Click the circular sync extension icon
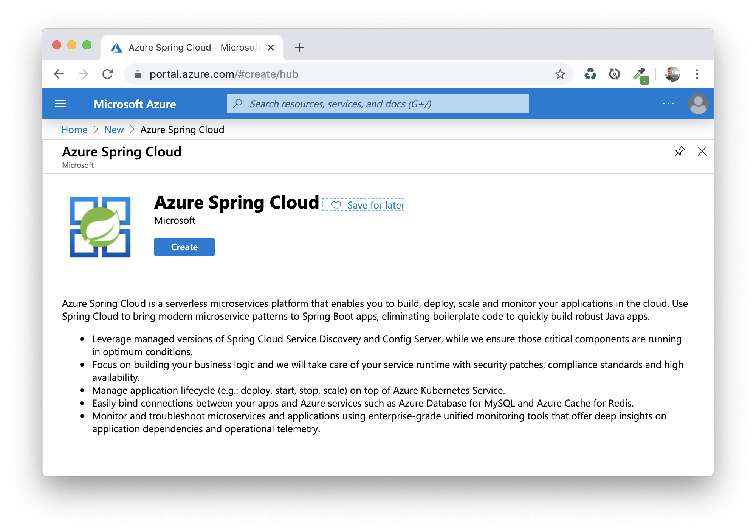This screenshot has height=532, width=756. point(614,74)
